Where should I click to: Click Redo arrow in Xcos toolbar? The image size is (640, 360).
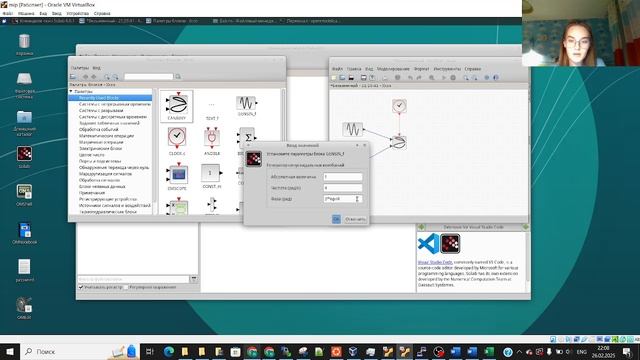pos(419,78)
